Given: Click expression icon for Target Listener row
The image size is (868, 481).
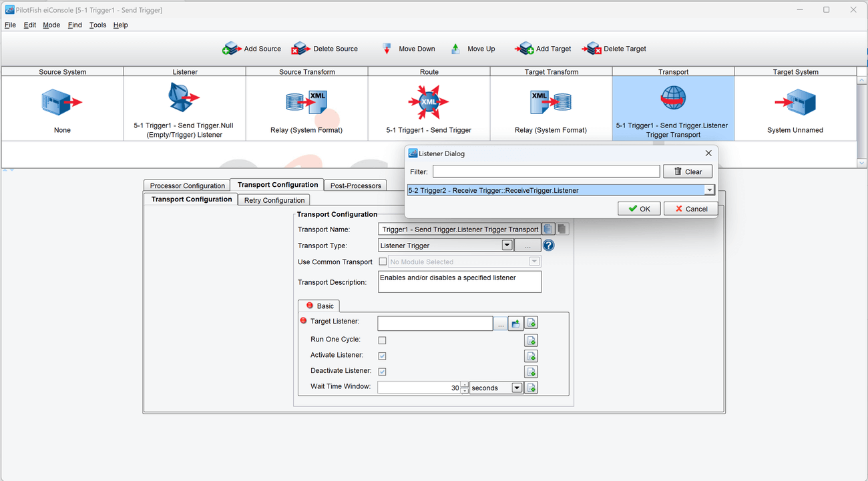Looking at the screenshot, I should (531, 324).
